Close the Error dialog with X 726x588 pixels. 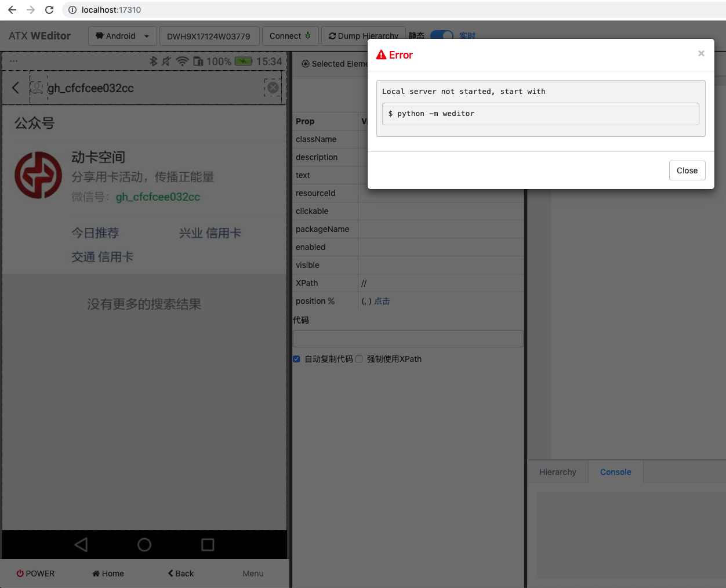pos(701,53)
